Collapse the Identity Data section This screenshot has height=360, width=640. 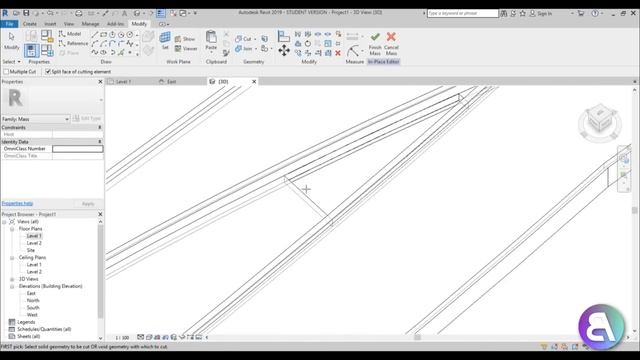point(100,142)
